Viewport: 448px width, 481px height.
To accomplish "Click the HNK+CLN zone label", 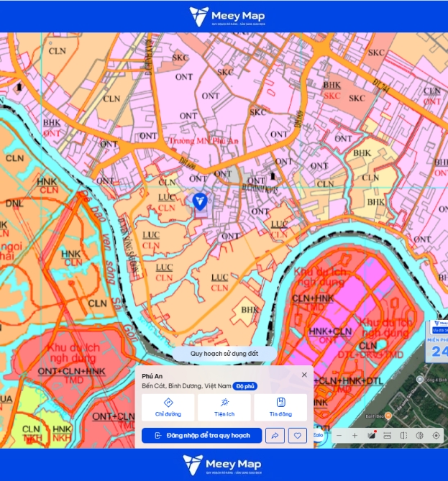I will 330,331.
